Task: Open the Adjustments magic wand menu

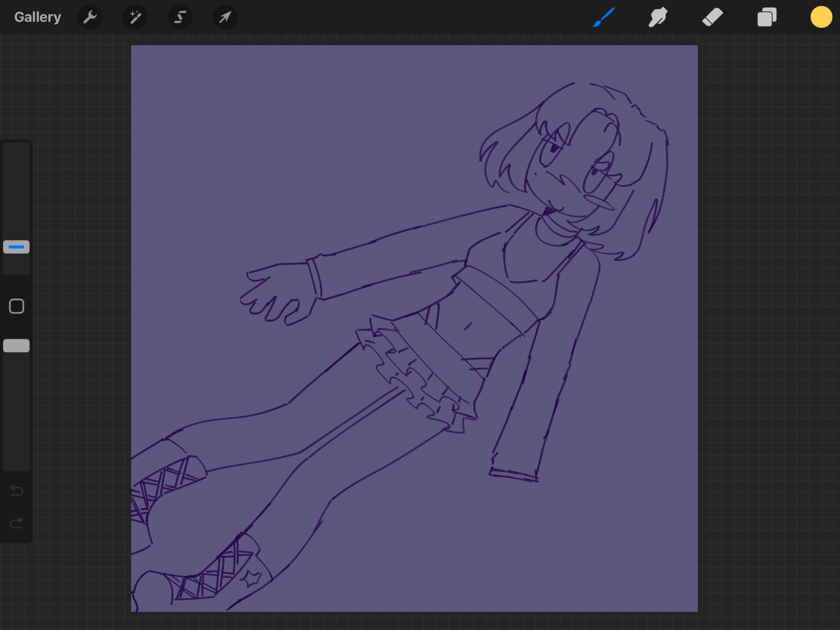Action: (135, 17)
